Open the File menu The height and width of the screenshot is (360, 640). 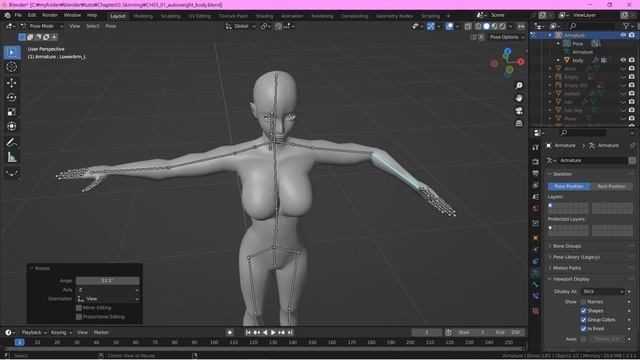pos(18,15)
